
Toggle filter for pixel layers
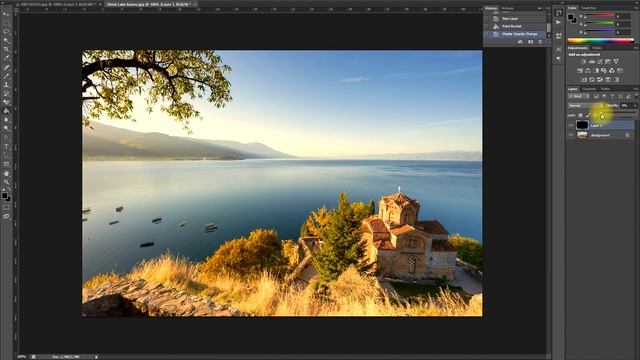coord(596,96)
